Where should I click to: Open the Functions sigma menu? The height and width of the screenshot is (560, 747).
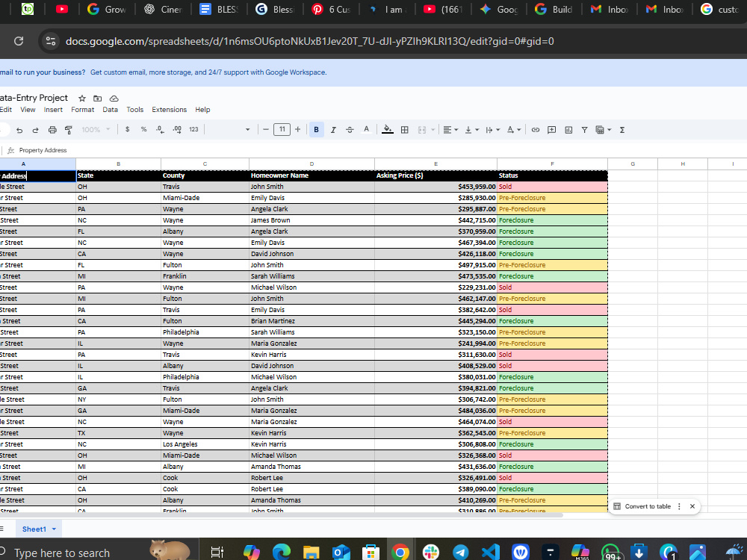pos(622,129)
